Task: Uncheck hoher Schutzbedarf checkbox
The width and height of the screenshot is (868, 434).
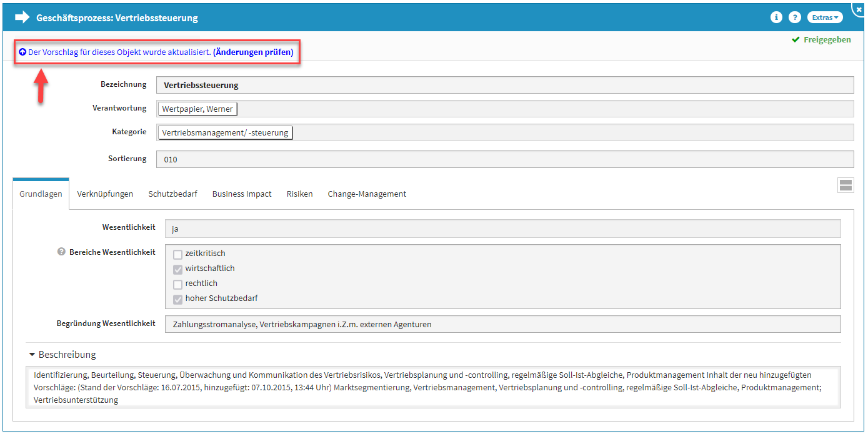Action: point(178,299)
